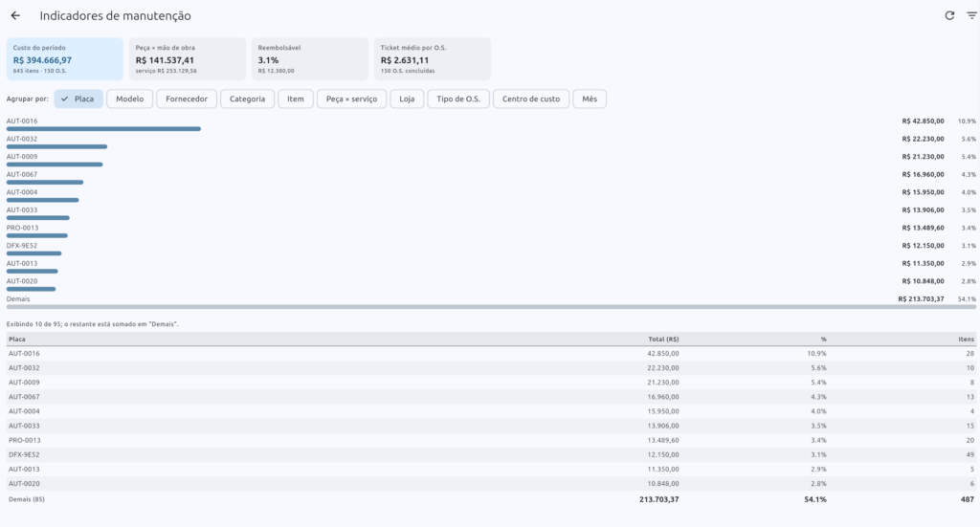
Task: Click the Exibindo 10 de 95 note
Action: 92,324
